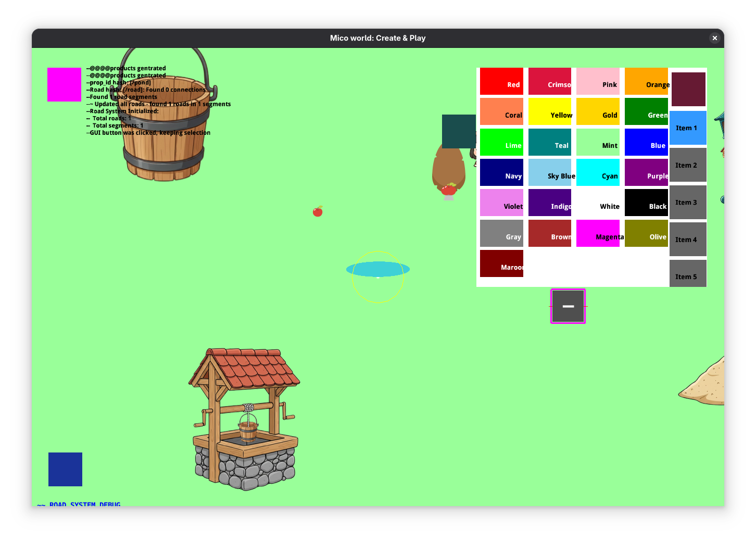Pick the Red color swatch
Screen dimensions: 756x541
point(501,81)
